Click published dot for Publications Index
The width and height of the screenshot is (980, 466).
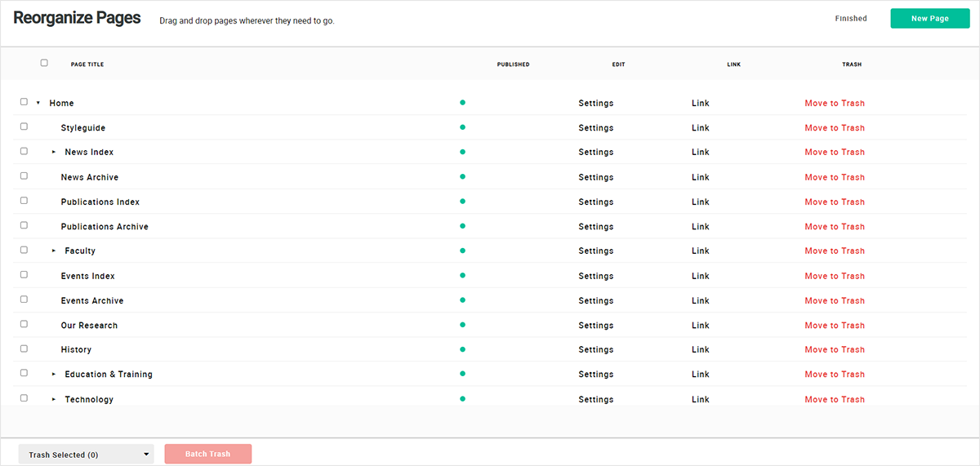click(x=462, y=202)
